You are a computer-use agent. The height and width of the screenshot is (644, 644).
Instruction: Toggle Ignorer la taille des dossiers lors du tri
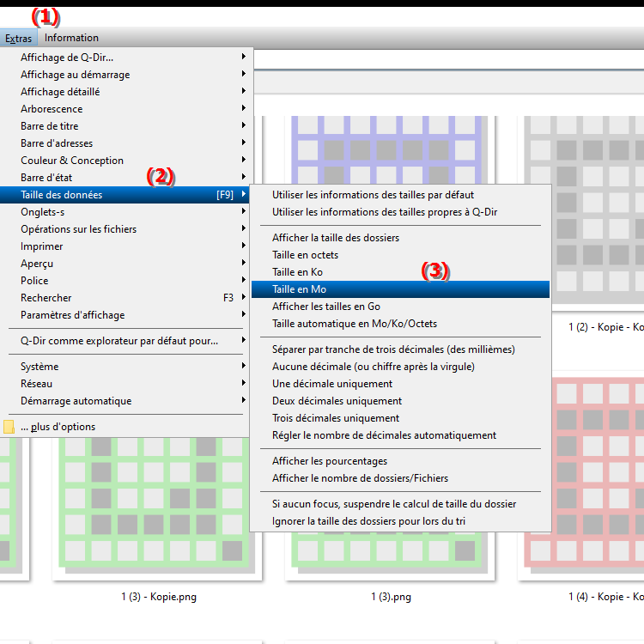point(400,521)
